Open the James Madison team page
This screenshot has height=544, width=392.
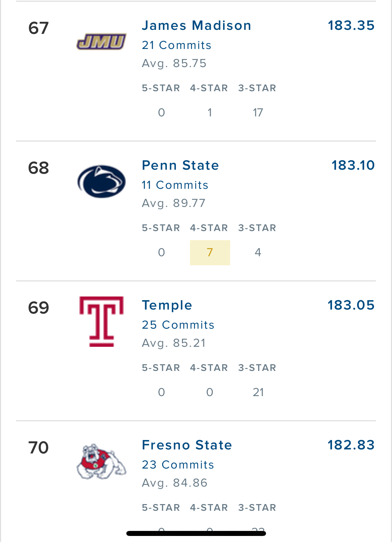coord(196,25)
